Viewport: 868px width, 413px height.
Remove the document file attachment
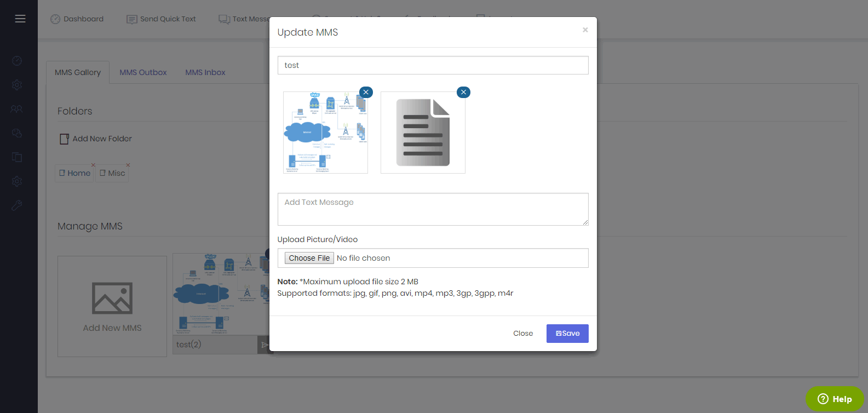463,92
